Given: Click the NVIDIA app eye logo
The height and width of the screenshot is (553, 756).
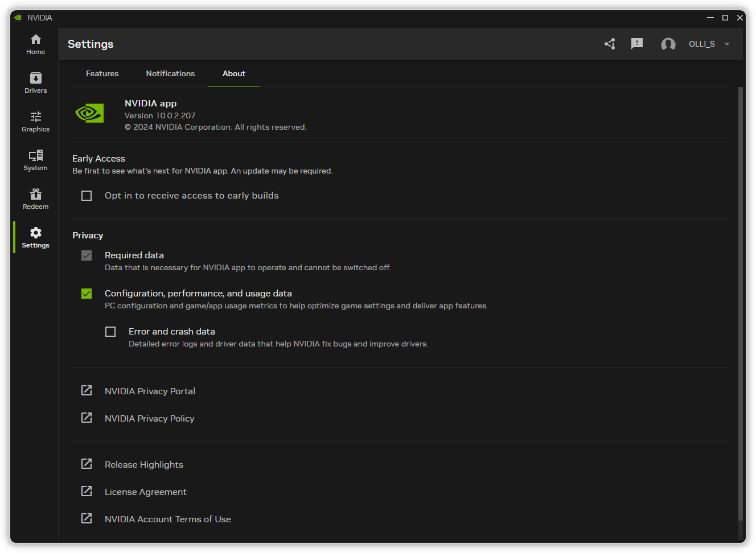Looking at the screenshot, I should (x=89, y=113).
